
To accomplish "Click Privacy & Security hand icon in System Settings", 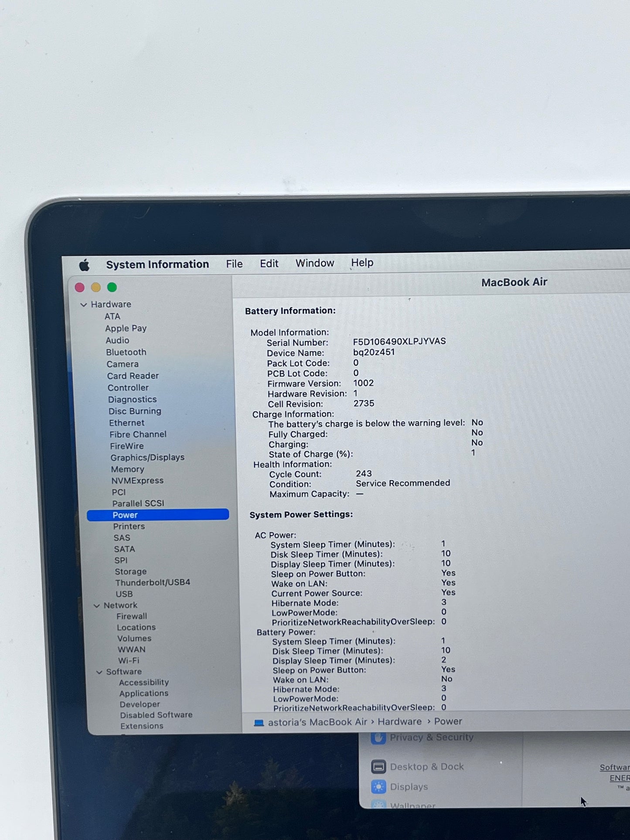I will point(378,738).
